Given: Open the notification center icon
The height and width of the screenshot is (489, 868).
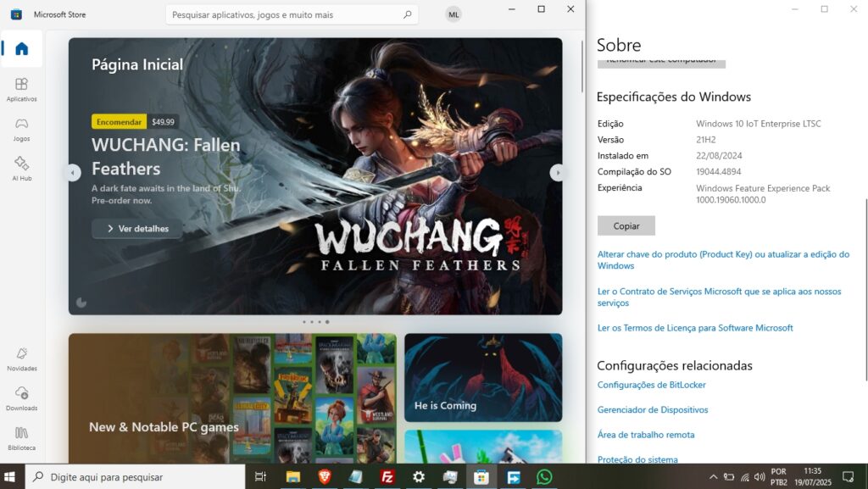Looking at the screenshot, I should coord(848,477).
